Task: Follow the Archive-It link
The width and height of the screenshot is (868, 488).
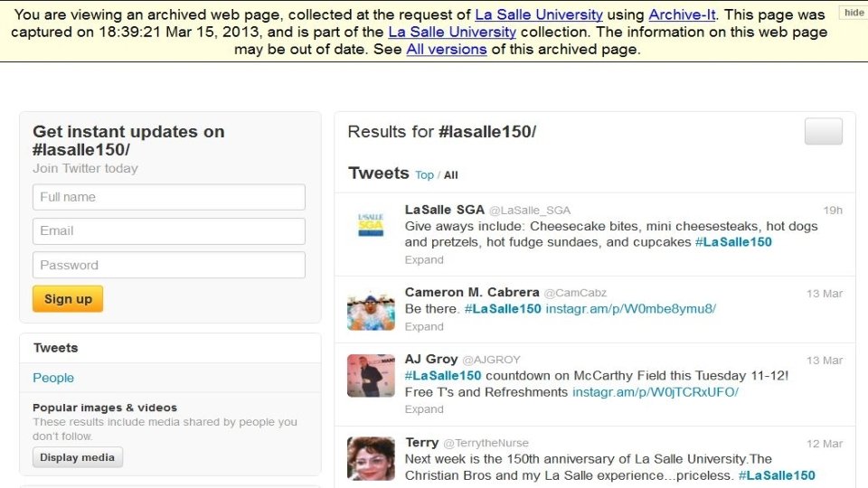Action: click(682, 14)
